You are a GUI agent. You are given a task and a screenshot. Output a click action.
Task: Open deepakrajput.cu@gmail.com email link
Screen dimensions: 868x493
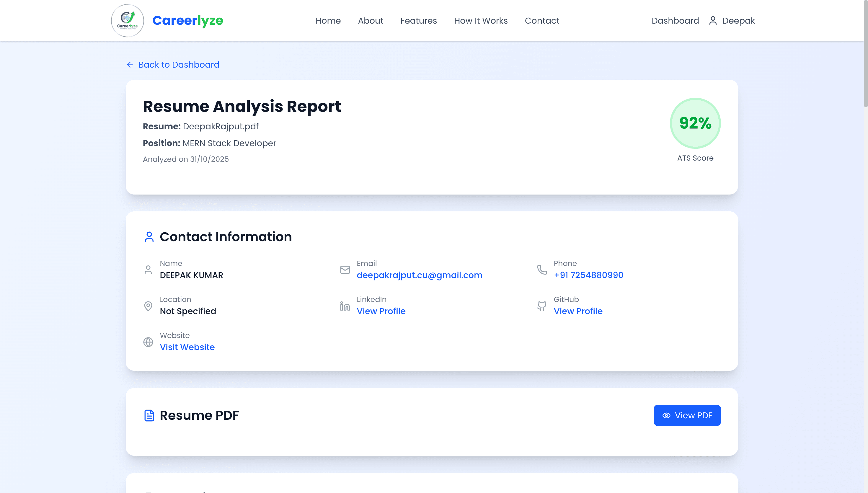420,275
